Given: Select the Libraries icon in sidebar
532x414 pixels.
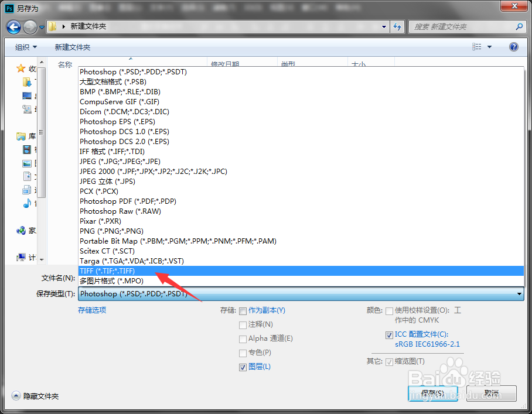Looking at the screenshot, I should point(21,136).
